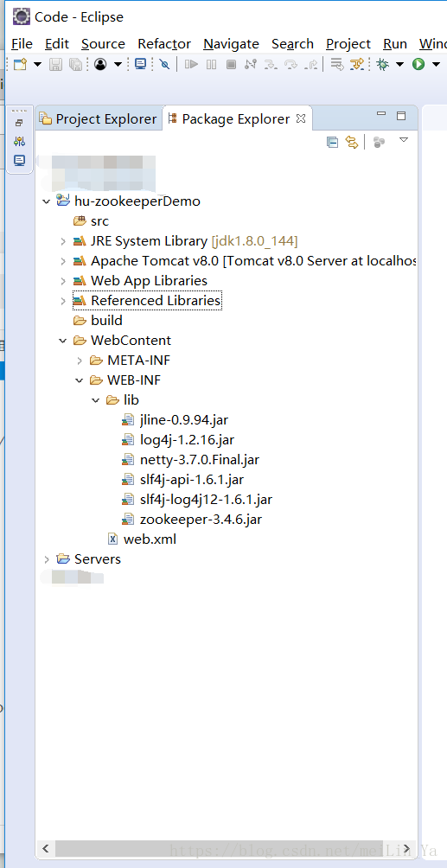Click the green Run icon
447x868 pixels.
click(x=418, y=64)
